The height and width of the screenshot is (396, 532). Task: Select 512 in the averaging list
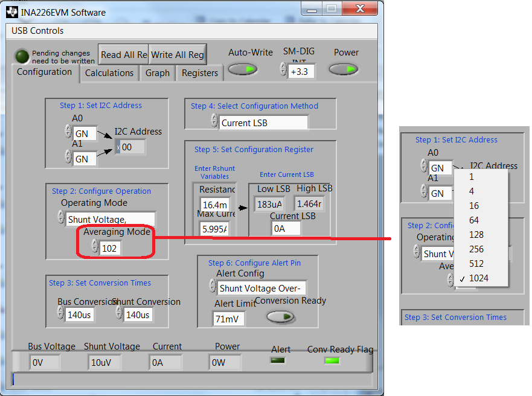click(x=481, y=264)
